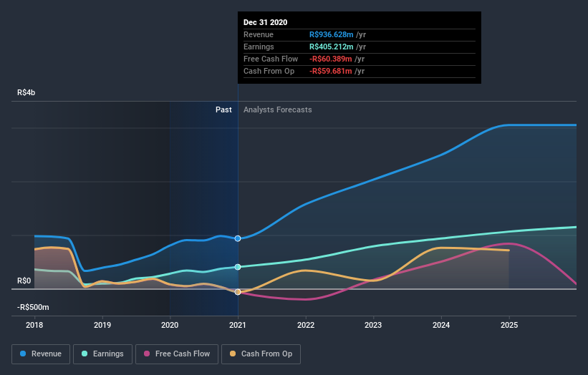Toggle the Revenue series legend button
The width and height of the screenshot is (588, 375).
(x=41, y=354)
